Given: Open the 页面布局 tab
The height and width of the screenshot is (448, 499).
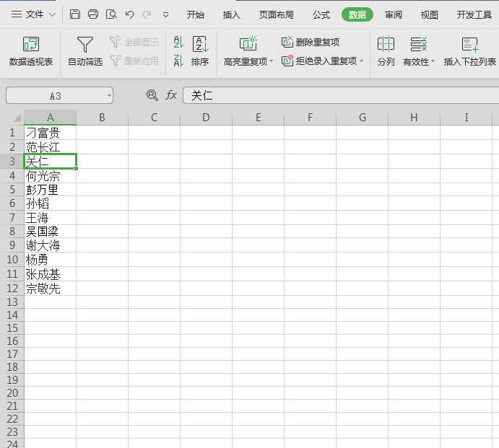Looking at the screenshot, I should point(277,14).
